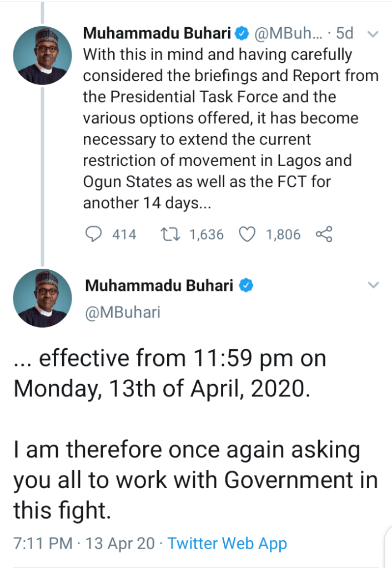This screenshot has height=568, width=392.
Task: Click the reply speech bubble icon
Action: [x=94, y=235]
